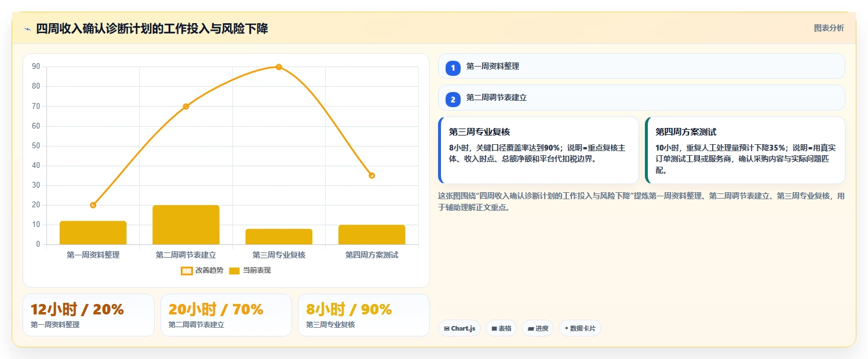
Task: Select the 进度 tag
Action: coord(538,328)
